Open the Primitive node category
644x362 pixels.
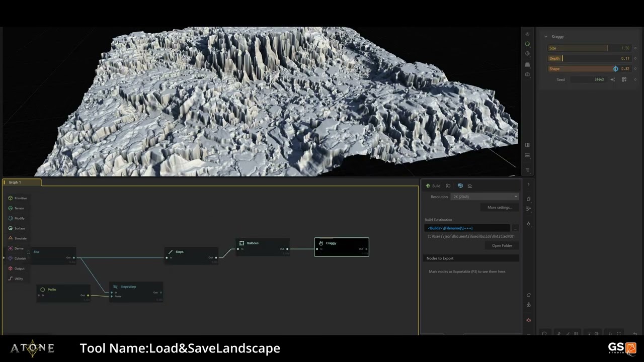18,198
